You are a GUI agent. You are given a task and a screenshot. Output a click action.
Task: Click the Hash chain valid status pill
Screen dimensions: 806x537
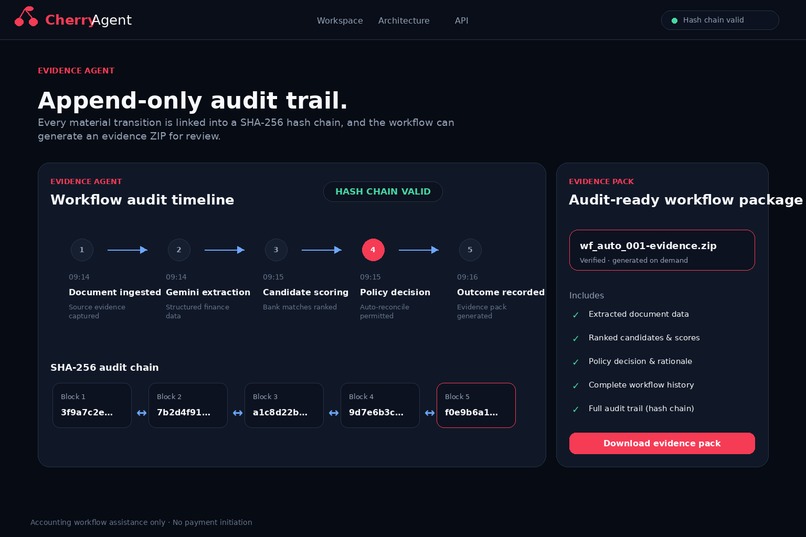[x=720, y=20]
